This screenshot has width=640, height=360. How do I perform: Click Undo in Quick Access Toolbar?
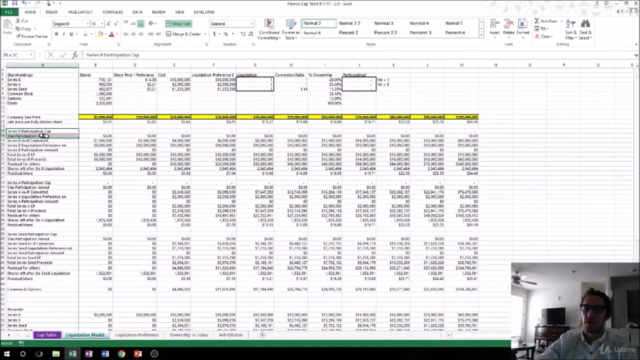(24, 3)
